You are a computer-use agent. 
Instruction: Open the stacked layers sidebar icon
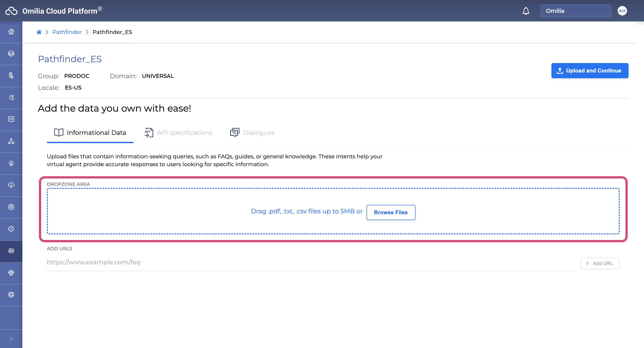[11, 53]
